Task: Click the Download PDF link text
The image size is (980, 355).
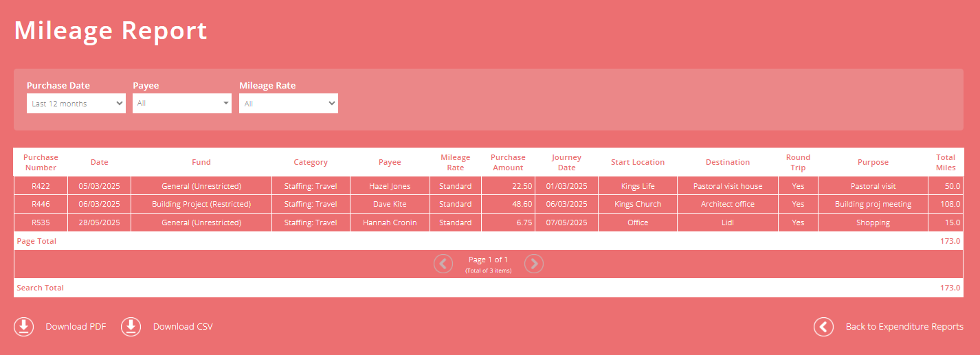Action: [76, 327]
